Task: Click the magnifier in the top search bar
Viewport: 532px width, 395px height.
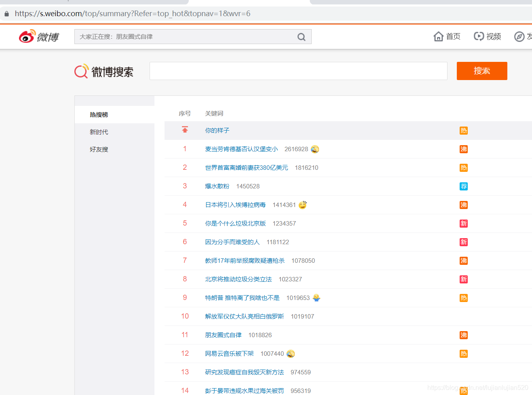Action: click(301, 36)
